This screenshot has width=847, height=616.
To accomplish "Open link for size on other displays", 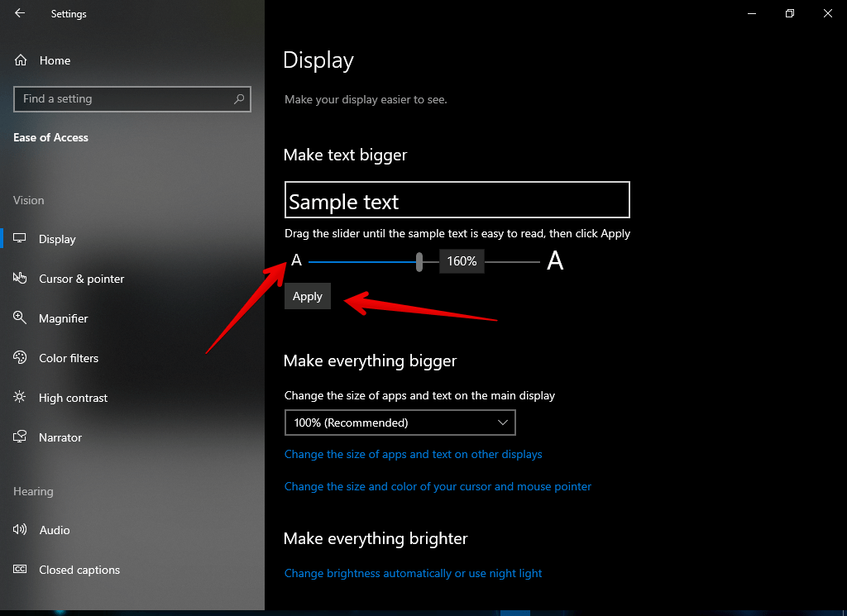I will coord(413,454).
